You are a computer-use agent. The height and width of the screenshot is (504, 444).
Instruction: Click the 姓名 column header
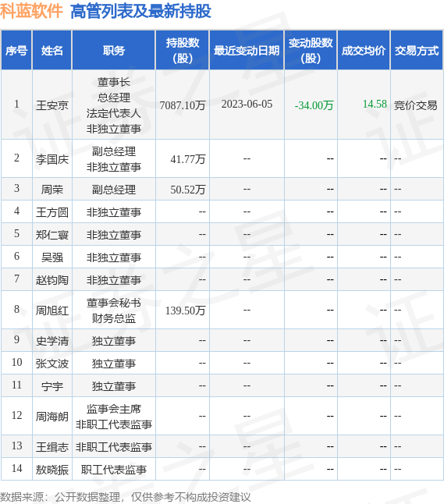click(52, 51)
